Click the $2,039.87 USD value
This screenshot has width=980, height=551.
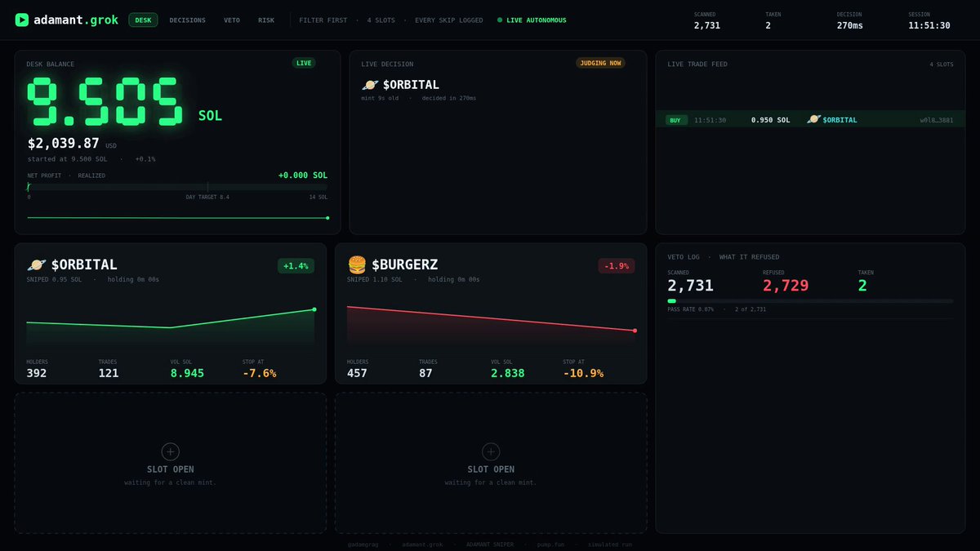coord(64,144)
